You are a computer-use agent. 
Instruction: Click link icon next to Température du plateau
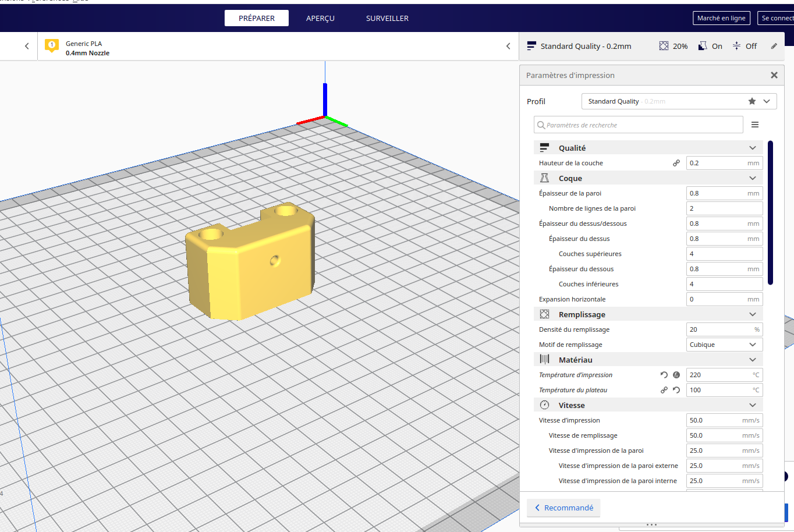664,390
